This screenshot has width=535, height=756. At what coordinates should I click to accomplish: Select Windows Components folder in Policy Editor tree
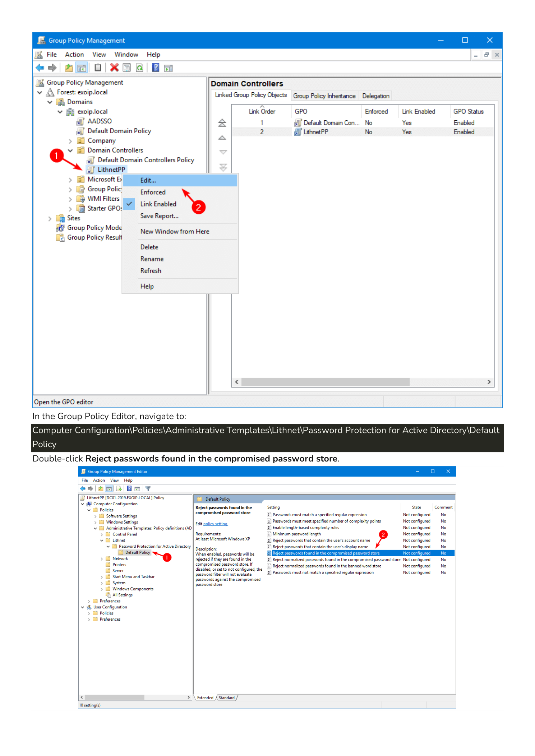coord(133,589)
